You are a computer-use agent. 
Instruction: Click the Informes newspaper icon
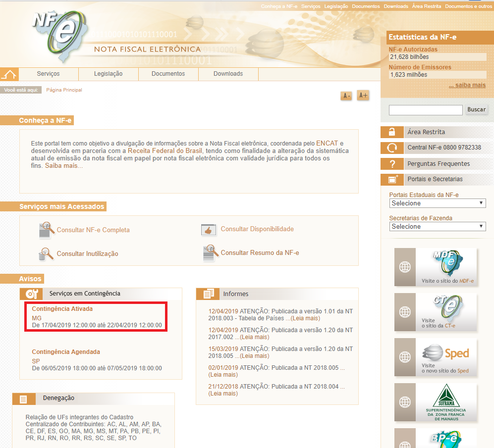tap(208, 294)
